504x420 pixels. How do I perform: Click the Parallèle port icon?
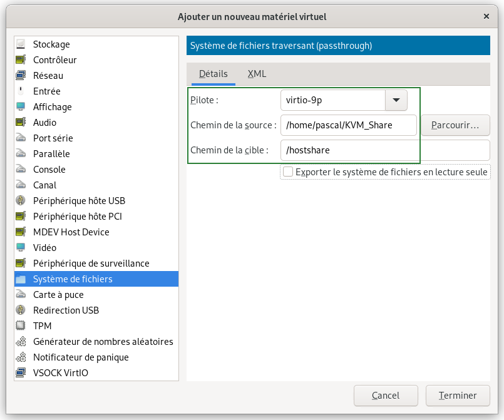(21, 153)
